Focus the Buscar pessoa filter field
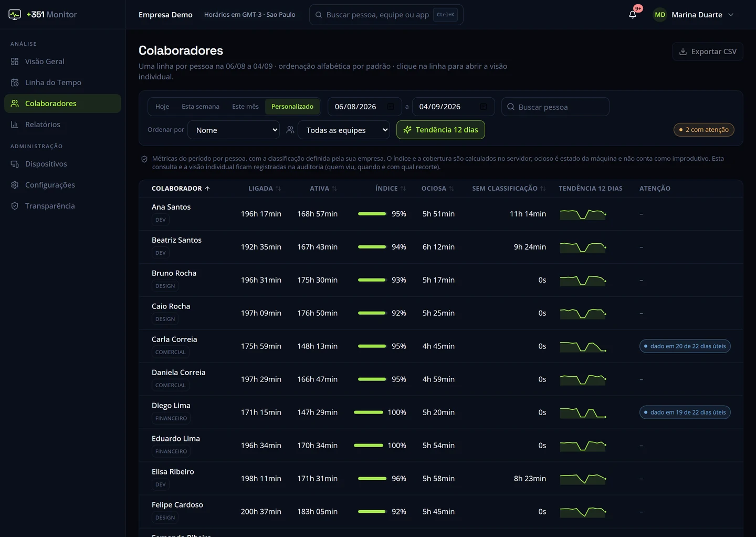Screen dimensions: 756x537 [x=555, y=107]
